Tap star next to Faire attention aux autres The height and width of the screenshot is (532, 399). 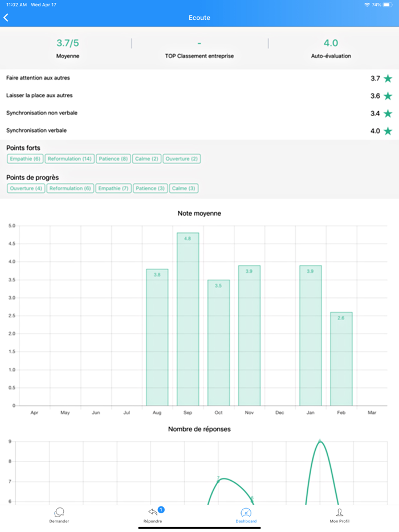click(x=388, y=79)
